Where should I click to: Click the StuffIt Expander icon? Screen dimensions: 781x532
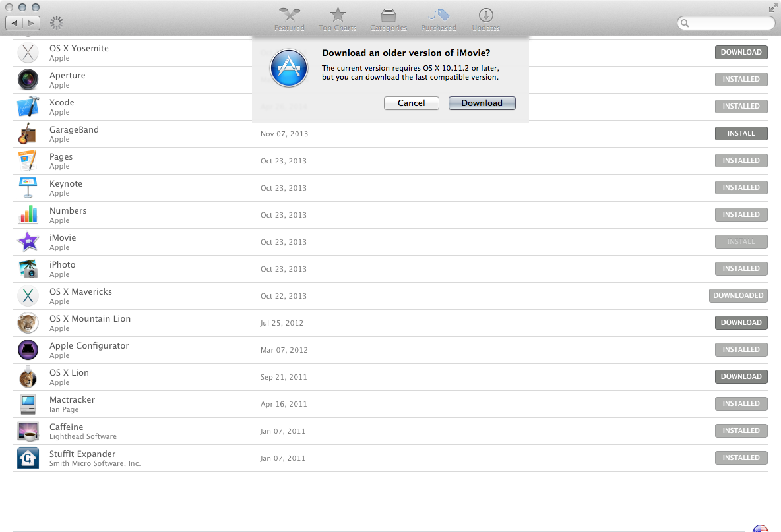tap(28, 458)
